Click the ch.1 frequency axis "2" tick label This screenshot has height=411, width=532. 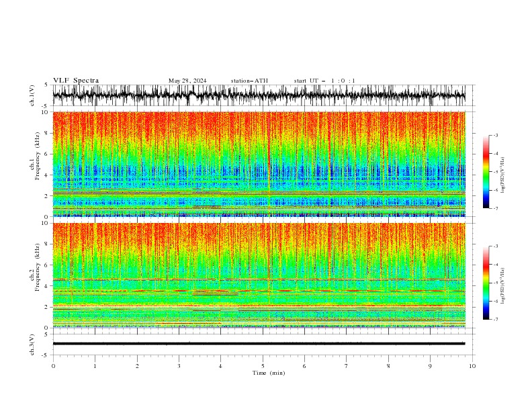(47, 196)
